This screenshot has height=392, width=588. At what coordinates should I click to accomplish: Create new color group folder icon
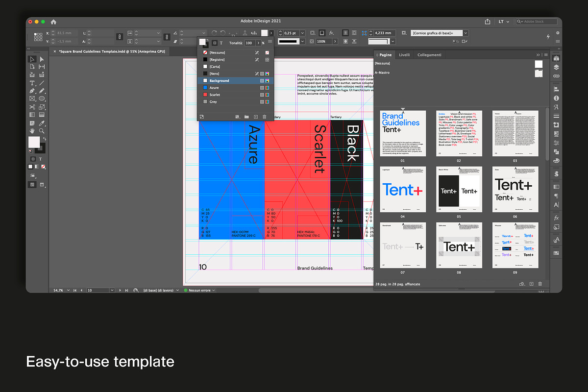[x=246, y=117]
